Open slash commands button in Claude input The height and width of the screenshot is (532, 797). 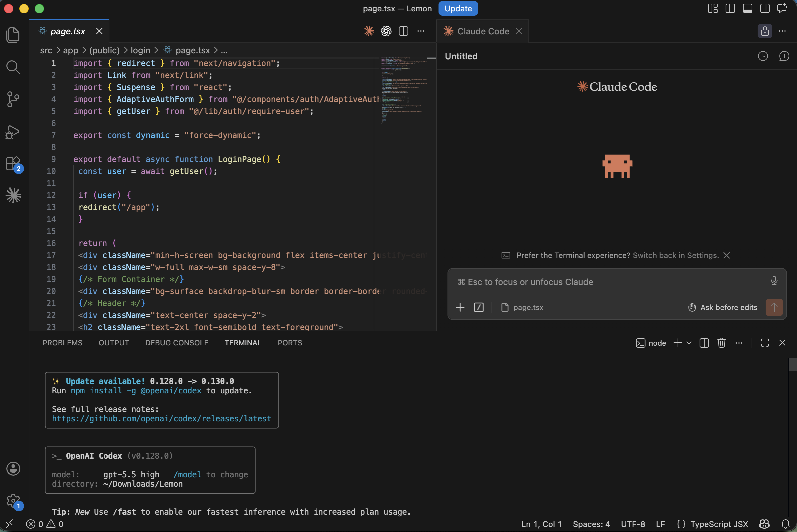coord(479,307)
